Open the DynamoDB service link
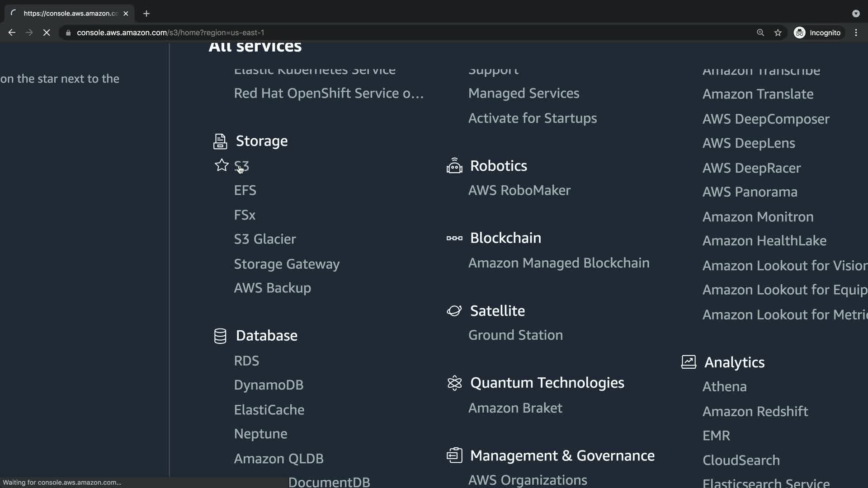 coord(269,385)
